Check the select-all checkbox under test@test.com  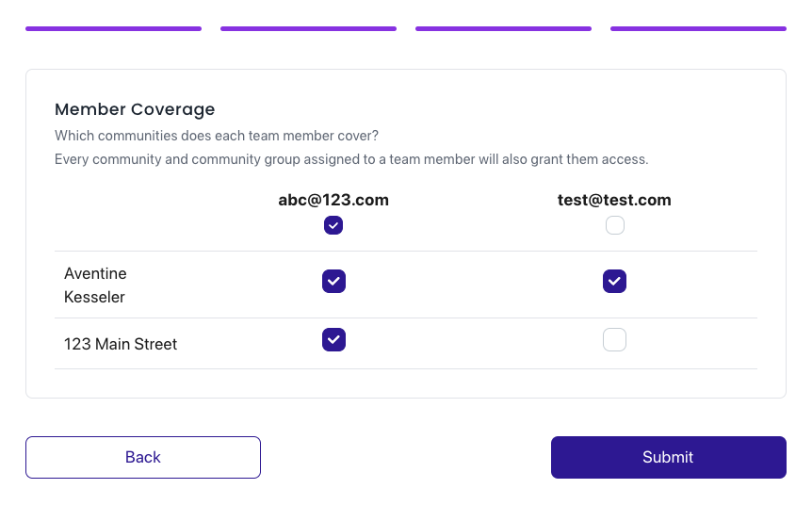point(615,225)
